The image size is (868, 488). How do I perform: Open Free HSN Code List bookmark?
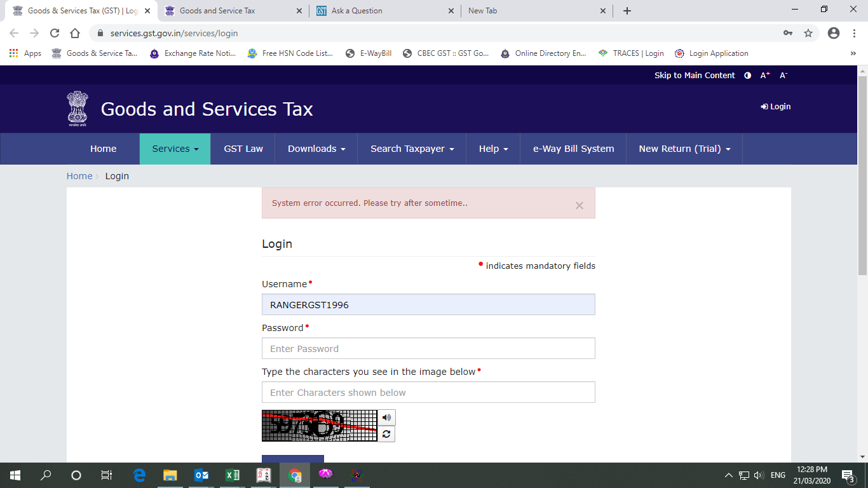coord(290,53)
